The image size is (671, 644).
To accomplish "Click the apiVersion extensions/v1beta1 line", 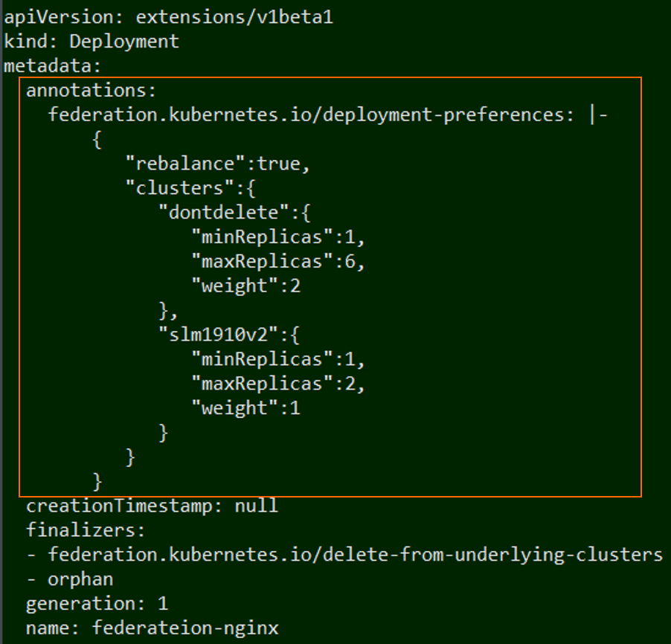I will click(168, 18).
